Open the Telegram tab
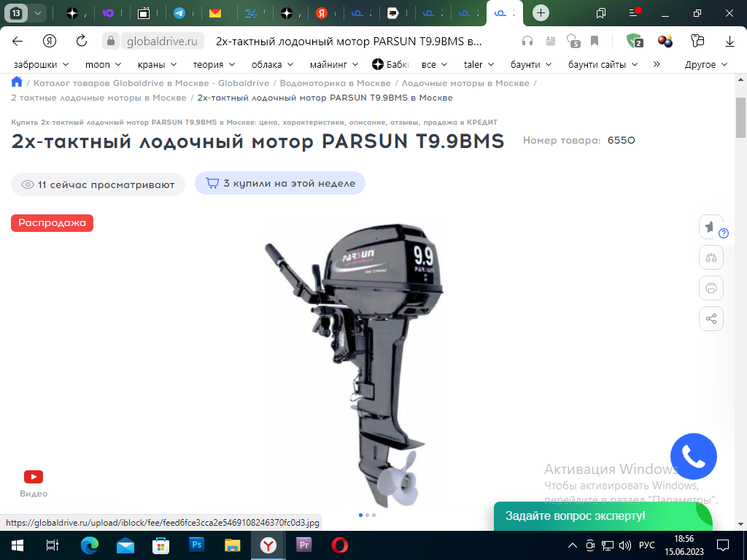The width and height of the screenshot is (747, 560). click(179, 13)
